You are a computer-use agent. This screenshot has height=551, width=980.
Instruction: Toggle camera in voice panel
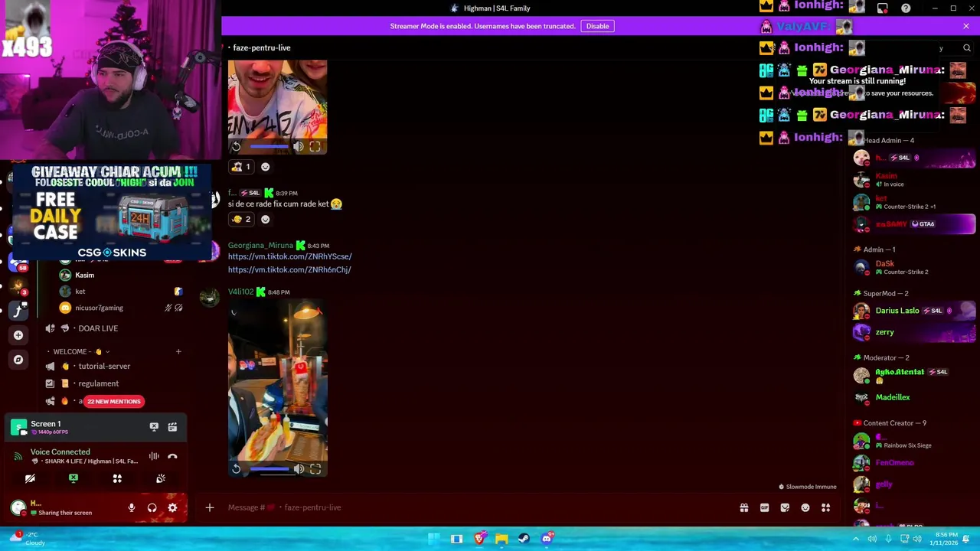pyautogui.click(x=30, y=478)
